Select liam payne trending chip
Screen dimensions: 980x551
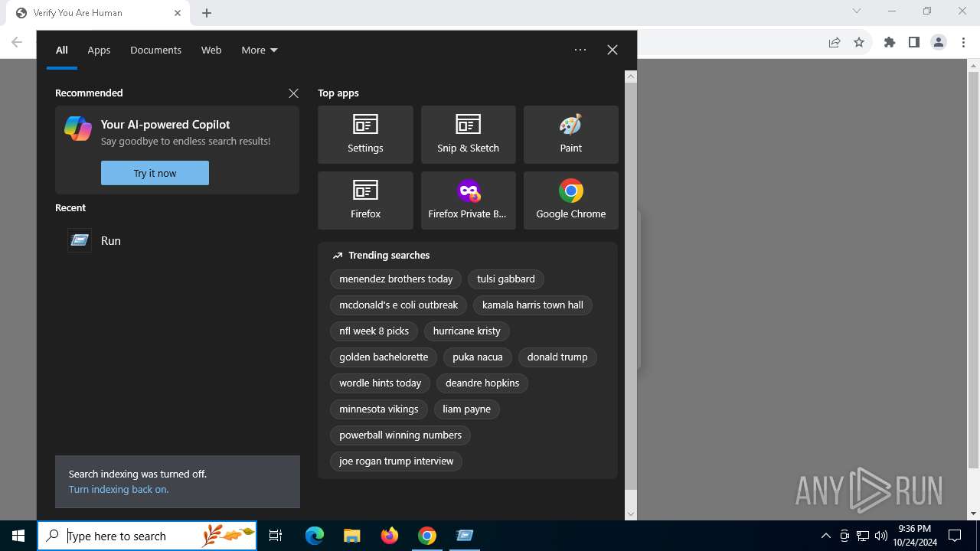pyautogui.click(x=466, y=409)
